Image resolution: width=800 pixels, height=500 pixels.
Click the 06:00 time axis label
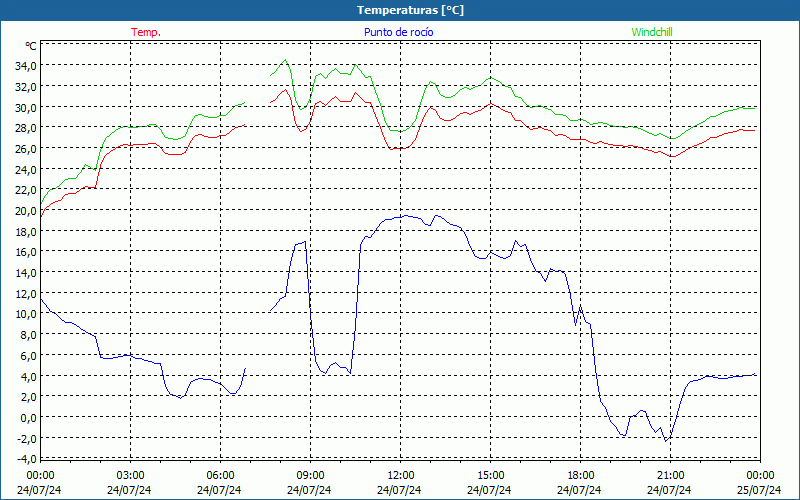pos(220,476)
